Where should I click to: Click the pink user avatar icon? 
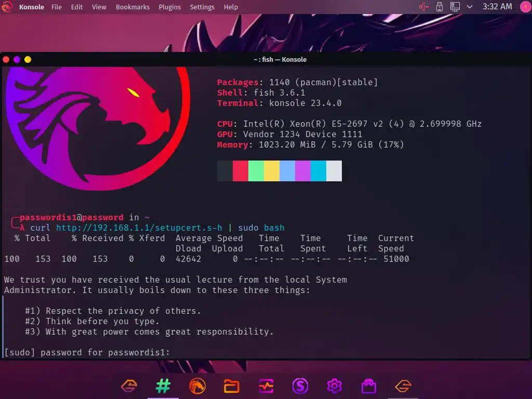pos(526,7)
